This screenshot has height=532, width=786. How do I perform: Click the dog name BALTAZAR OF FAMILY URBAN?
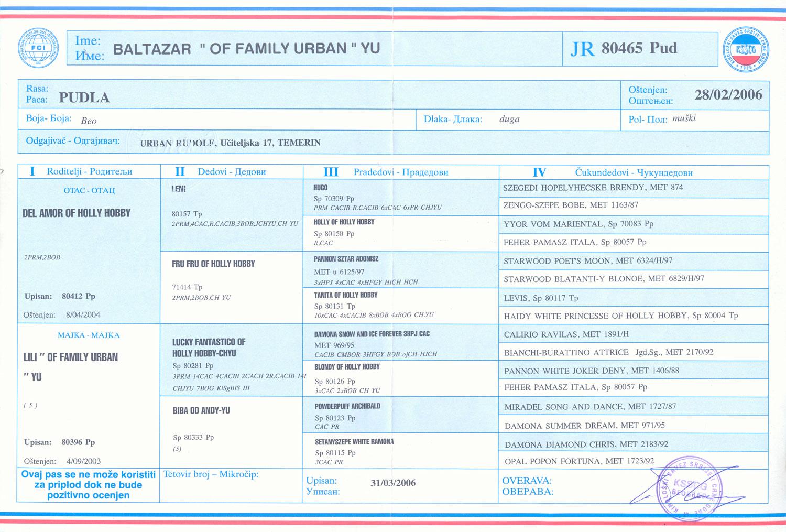coord(246,49)
